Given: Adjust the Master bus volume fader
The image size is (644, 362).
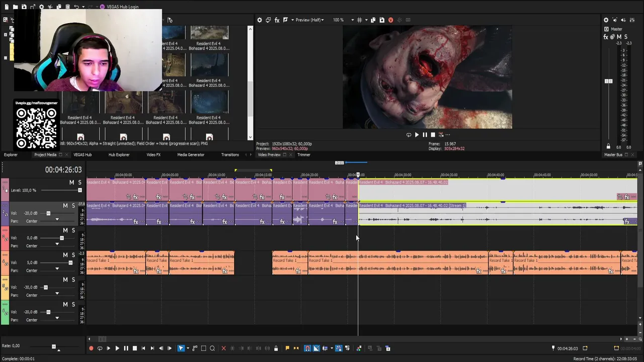Looking at the screenshot, I should (x=609, y=81).
